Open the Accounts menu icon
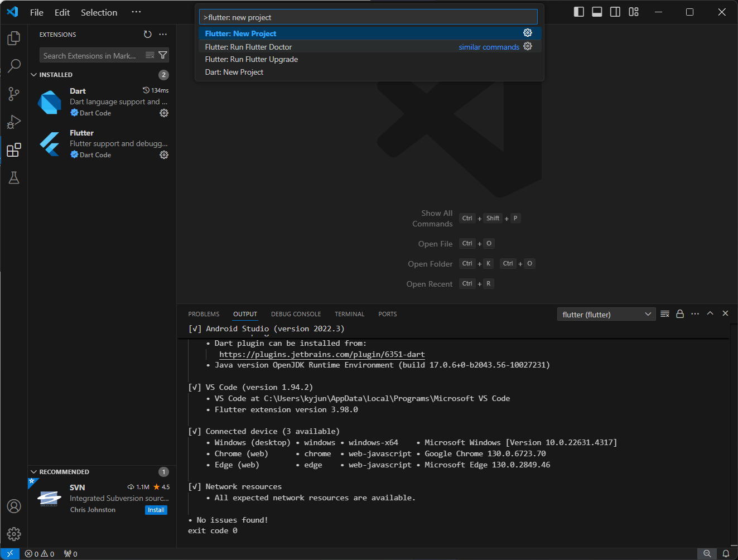The width and height of the screenshot is (738, 560). [x=14, y=506]
